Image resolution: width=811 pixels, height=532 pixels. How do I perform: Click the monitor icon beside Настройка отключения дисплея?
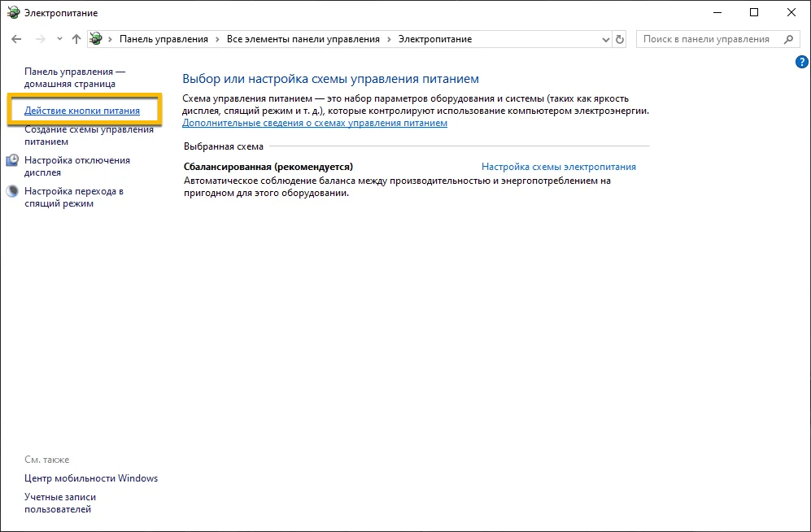12,161
